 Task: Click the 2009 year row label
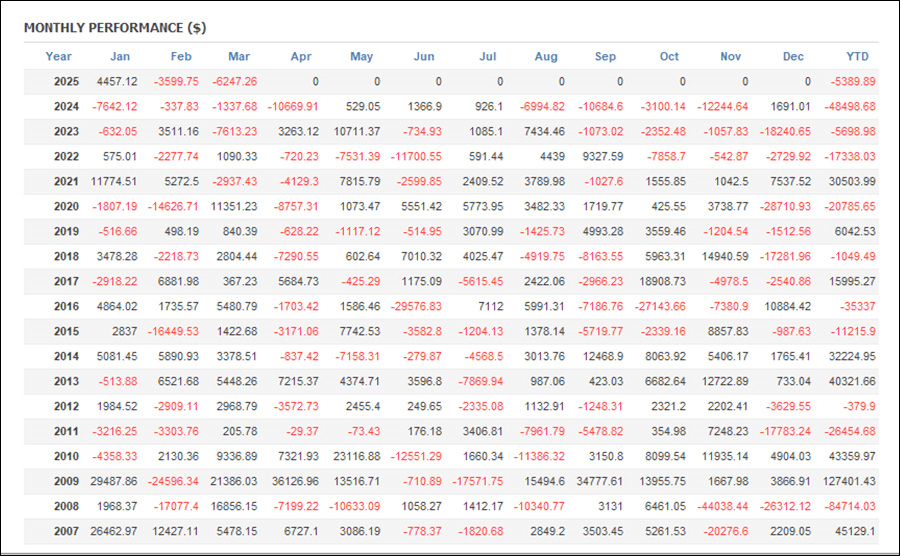point(67,481)
